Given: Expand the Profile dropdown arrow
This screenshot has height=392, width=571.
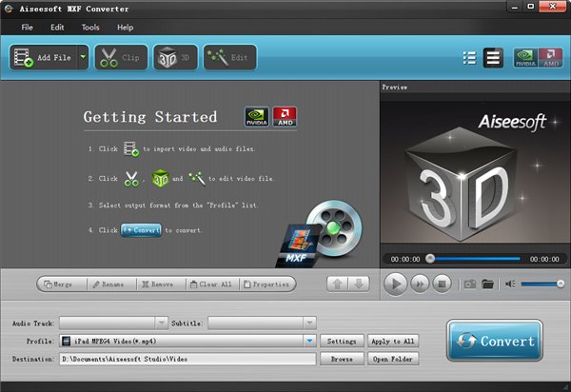Looking at the screenshot, I should coord(309,341).
